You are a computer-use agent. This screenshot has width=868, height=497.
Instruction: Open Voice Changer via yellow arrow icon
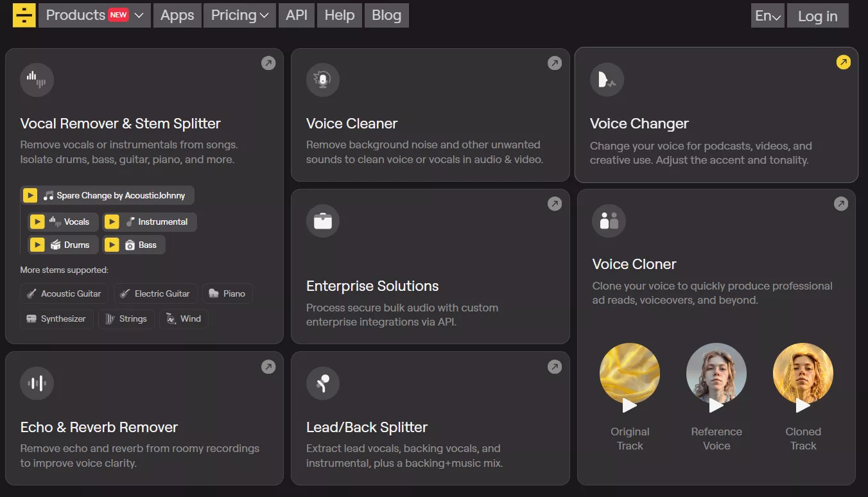[x=844, y=62]
